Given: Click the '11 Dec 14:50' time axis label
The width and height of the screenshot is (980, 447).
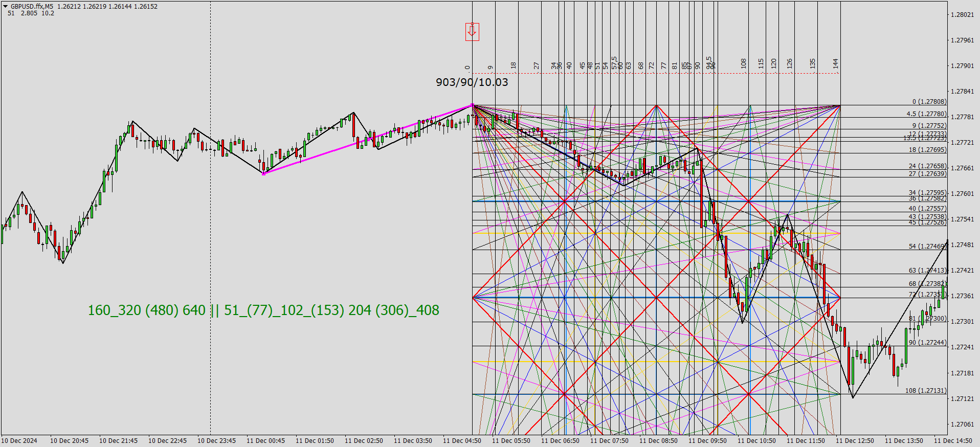Looking at the screenshot, I should (x=953, y=441).
